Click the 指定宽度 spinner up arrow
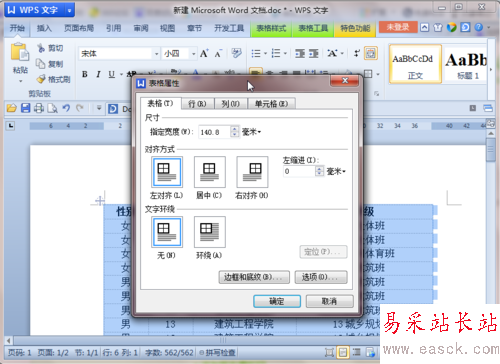 (235, 129)
